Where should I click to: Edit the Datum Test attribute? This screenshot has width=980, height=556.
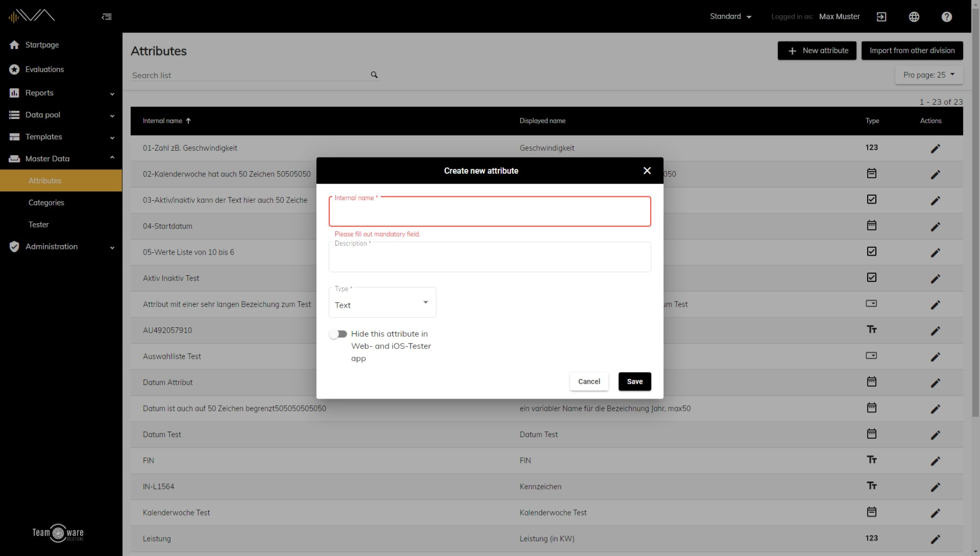coord(935,435)
